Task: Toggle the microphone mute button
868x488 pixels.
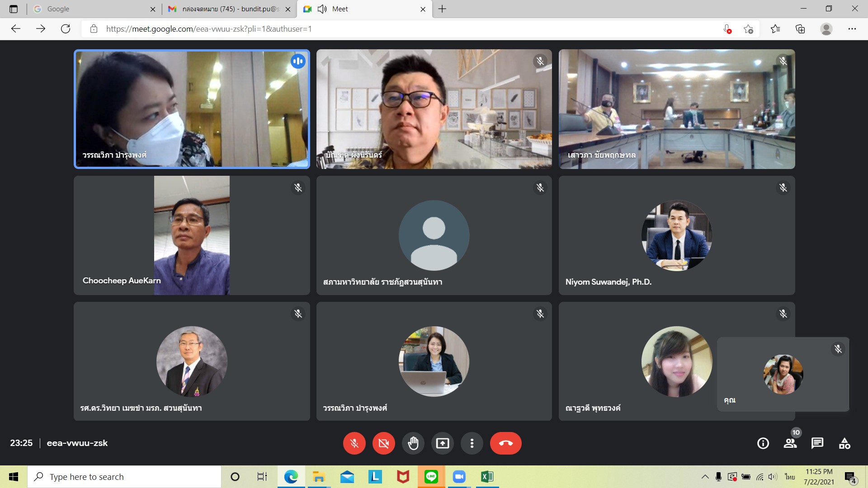Action: click(x=354, y=443)
